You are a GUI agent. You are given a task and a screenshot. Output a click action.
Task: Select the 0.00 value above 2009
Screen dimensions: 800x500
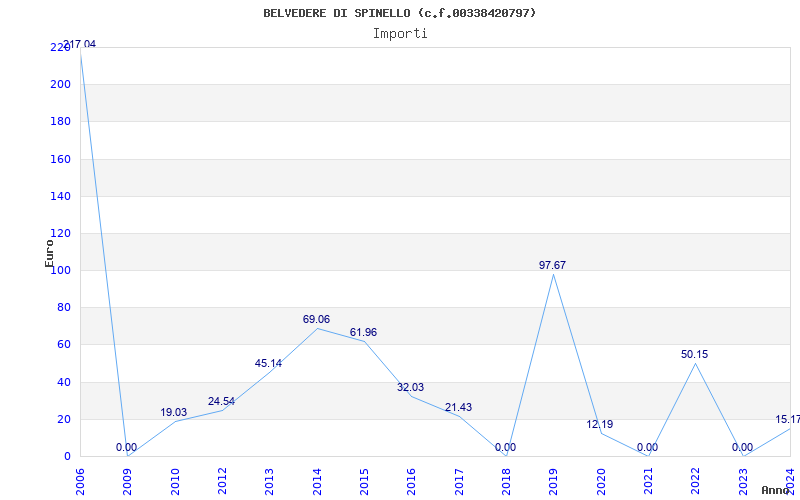(126, 447)
